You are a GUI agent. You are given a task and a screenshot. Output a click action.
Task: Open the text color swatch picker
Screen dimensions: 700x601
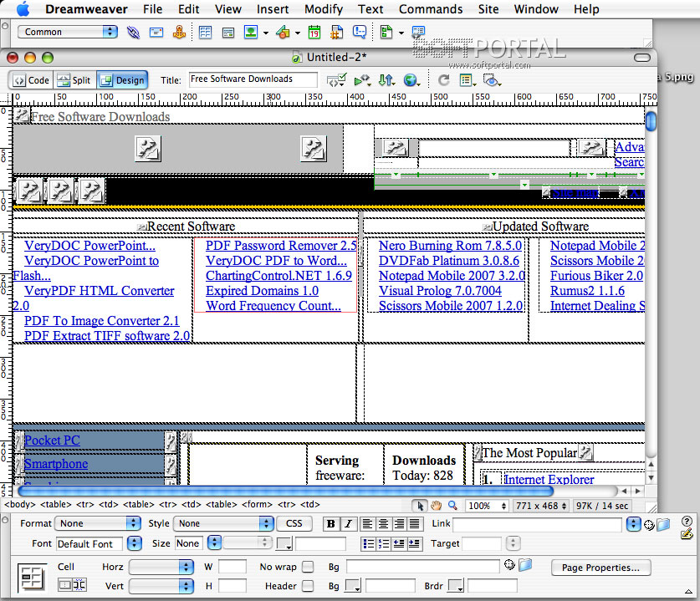[x=284, y=543]
